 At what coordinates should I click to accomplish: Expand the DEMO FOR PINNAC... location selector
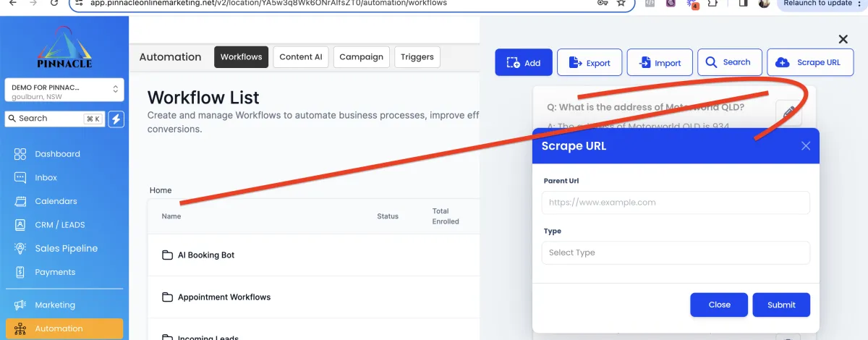tap(64, 90)
